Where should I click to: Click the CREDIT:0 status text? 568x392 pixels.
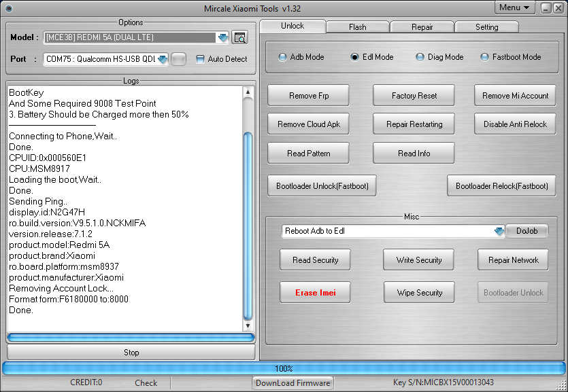point(86,382)
